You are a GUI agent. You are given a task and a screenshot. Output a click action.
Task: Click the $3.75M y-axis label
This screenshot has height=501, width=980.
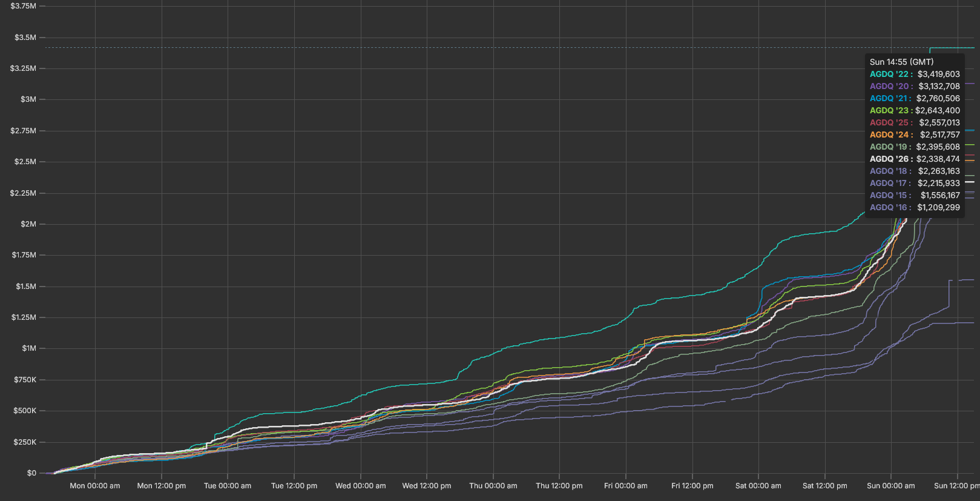click(x=23, y=6)
